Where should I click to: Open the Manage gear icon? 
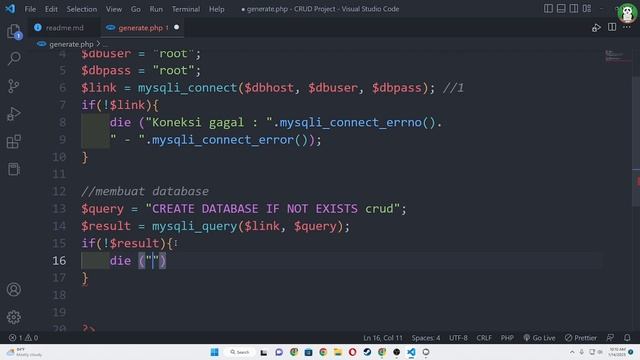[14, 317]
